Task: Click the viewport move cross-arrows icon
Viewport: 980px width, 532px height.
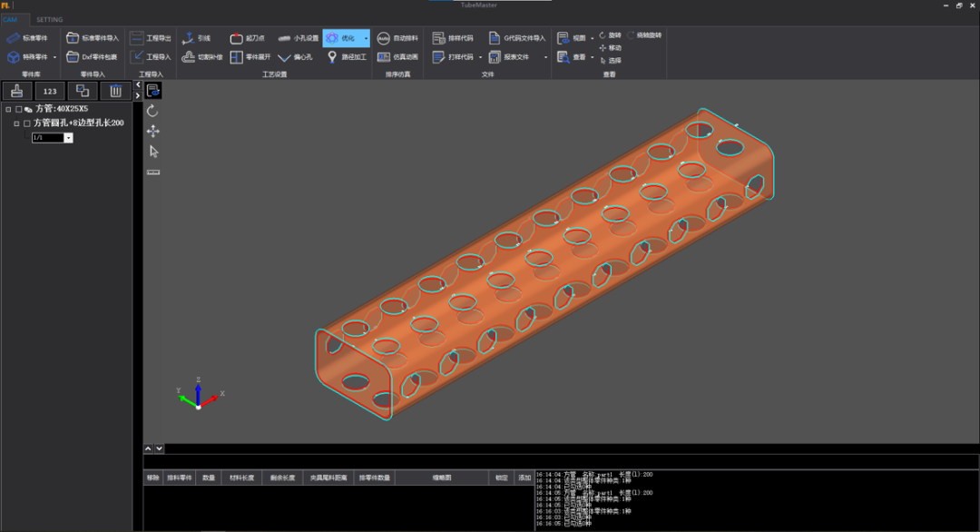Action: pos(153,132)
